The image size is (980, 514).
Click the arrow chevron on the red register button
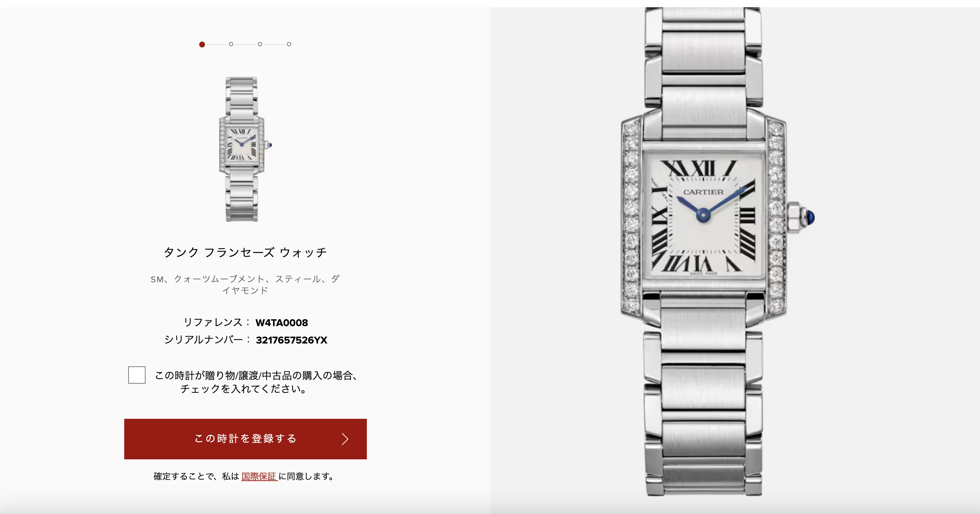tap(345, 439)
